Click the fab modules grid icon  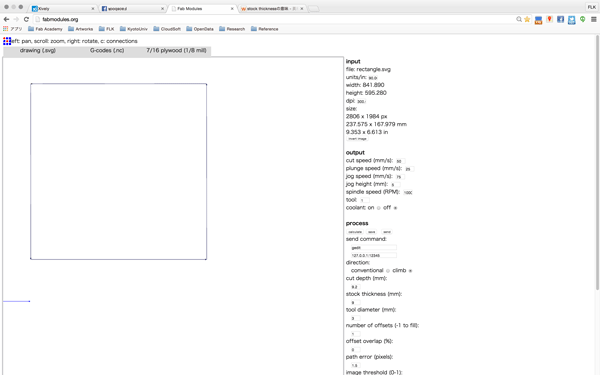[x=7, y=41]
